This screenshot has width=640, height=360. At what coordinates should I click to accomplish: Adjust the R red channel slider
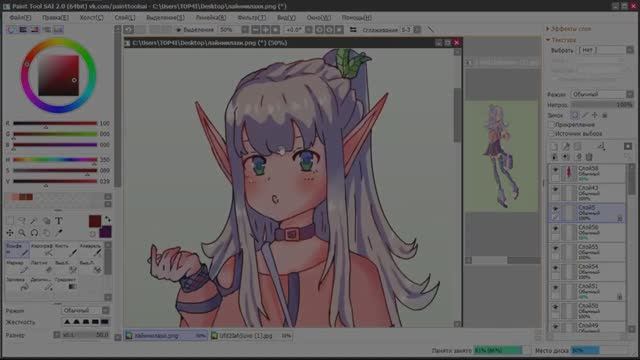point(55,123)
